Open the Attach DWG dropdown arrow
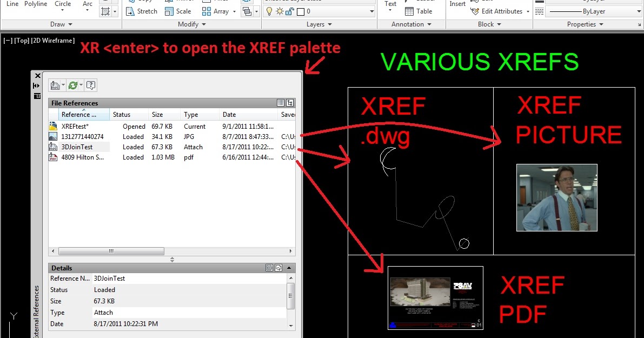644x338 pixels. pyautogui.click(x=63, y=85)
